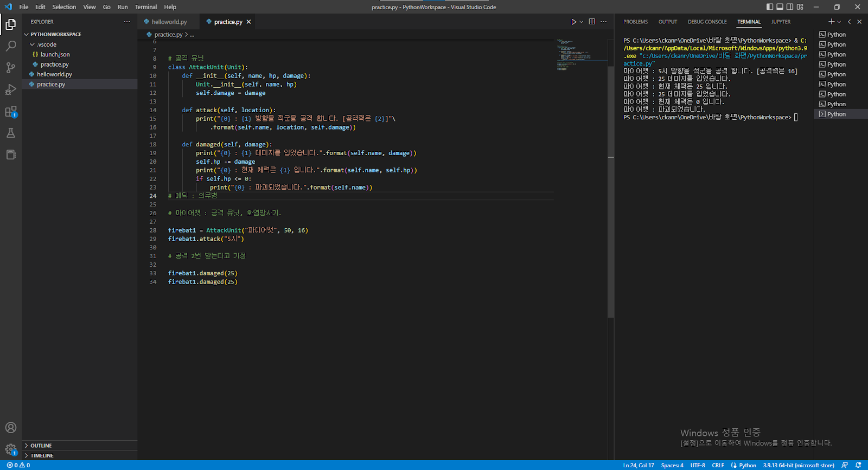This screenshot has width=868, height=470.
Task: Expand the OUTLINE section
Action: [41, 446]
